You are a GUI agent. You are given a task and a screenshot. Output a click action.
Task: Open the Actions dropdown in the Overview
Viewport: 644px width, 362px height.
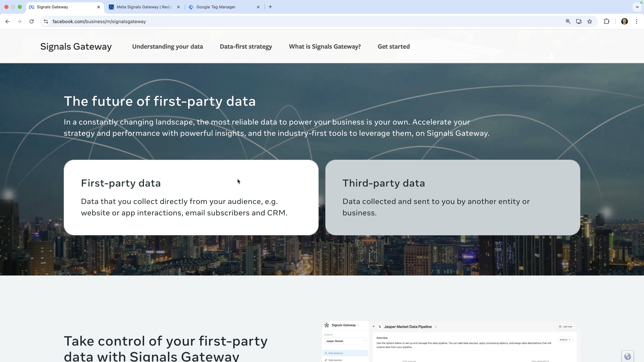click(565, 339)
